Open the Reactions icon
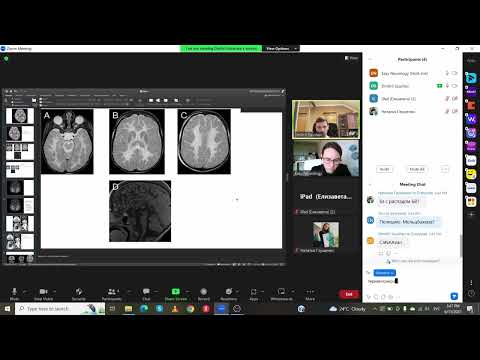This screenshot has width=480, height=360. point(229,292)
